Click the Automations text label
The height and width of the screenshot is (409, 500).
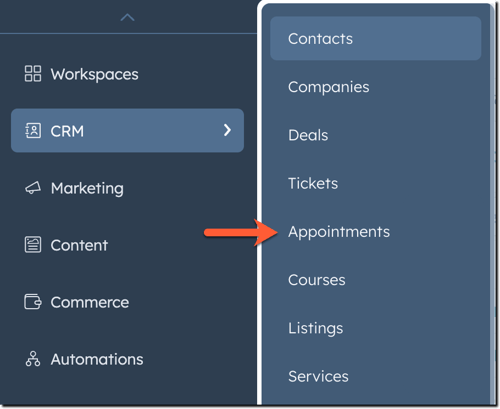pos(97,359)
